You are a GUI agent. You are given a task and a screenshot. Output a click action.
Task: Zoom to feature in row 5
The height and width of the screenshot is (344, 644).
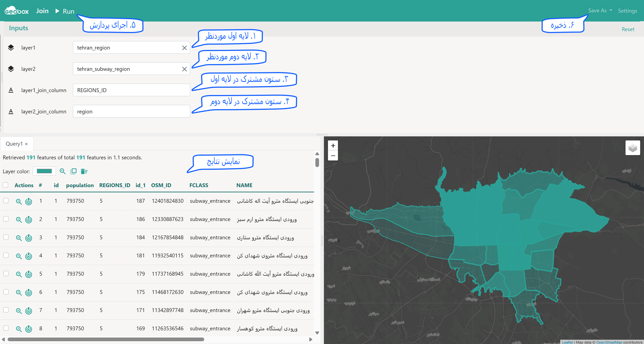tap(19, 274)
